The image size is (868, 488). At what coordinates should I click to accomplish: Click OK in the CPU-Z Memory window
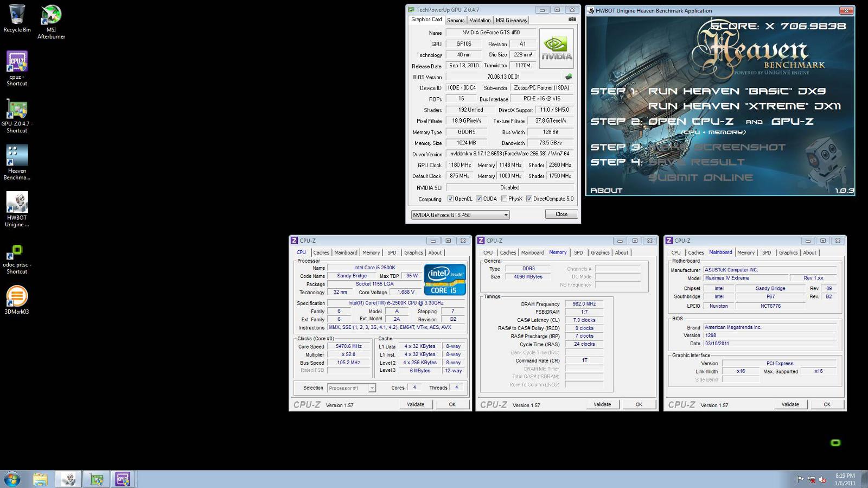(x=639, y=404)
